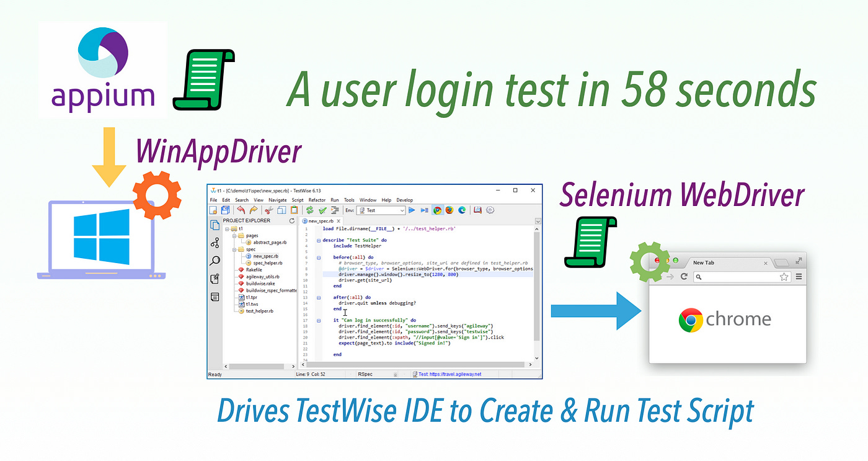Open the Run menu
Viewport: 868px width, 461px height.
pos(335,200)
